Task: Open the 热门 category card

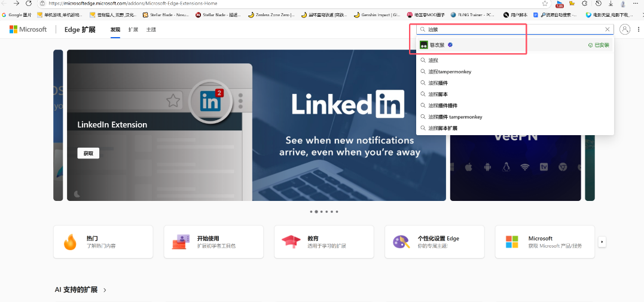Action: 103,242
